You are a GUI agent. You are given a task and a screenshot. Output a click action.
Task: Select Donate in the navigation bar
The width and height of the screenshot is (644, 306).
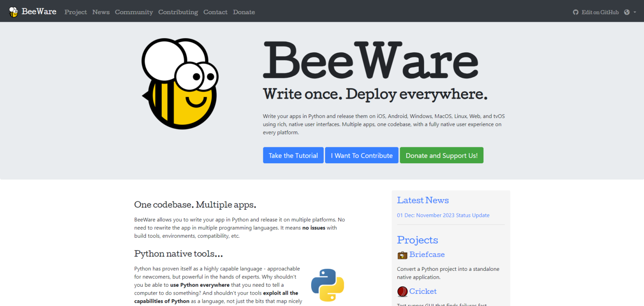[244, 12]
